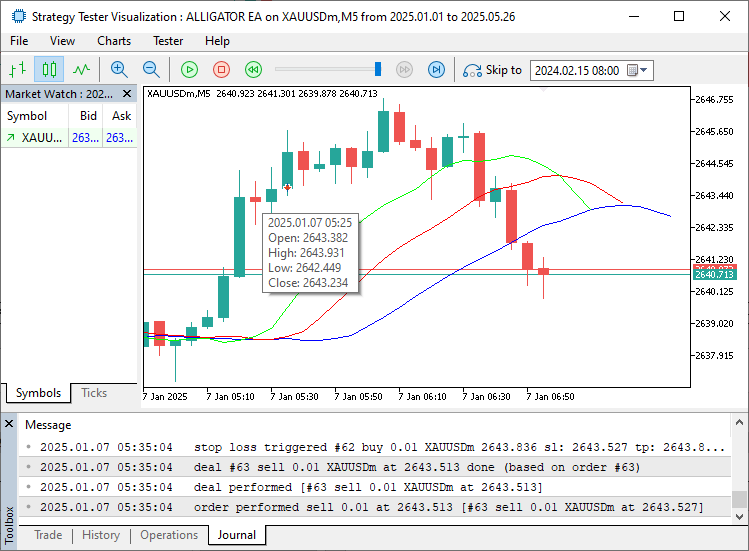Open the Skip to date dropdown

pyautogui.click(x=644, y=70)
